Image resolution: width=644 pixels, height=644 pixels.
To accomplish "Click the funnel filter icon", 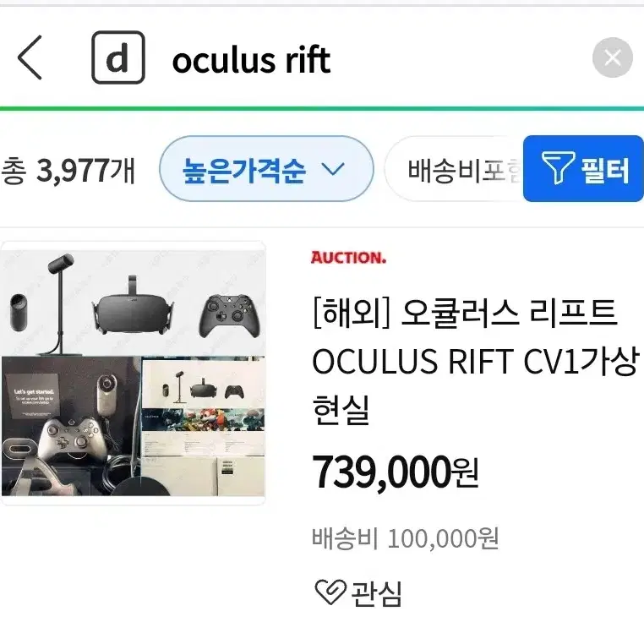I will pos(557,167).
